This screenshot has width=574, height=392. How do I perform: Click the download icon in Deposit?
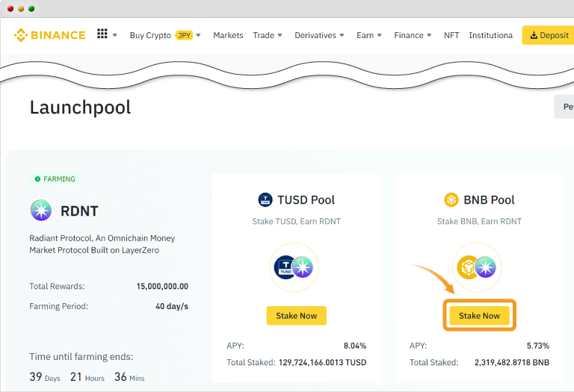[534, 35]
